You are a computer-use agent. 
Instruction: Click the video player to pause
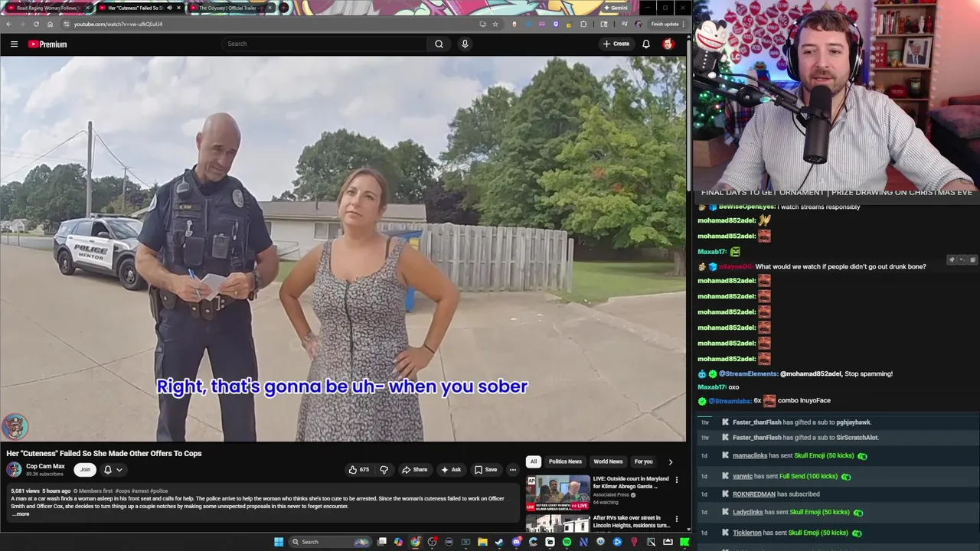tap(343, 249)
